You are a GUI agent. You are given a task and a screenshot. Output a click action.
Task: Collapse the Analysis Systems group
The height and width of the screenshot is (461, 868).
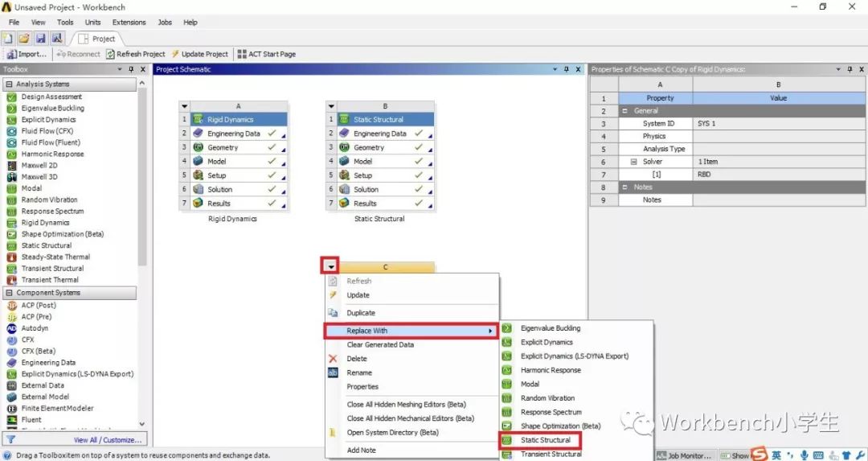pyautogui.click(x=9, y=84)
